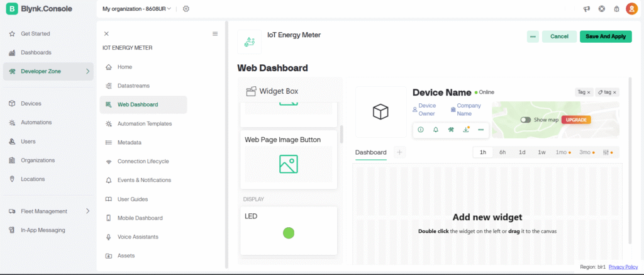
Task: Open the announcements megaphone icon
Action: point(587,9)
